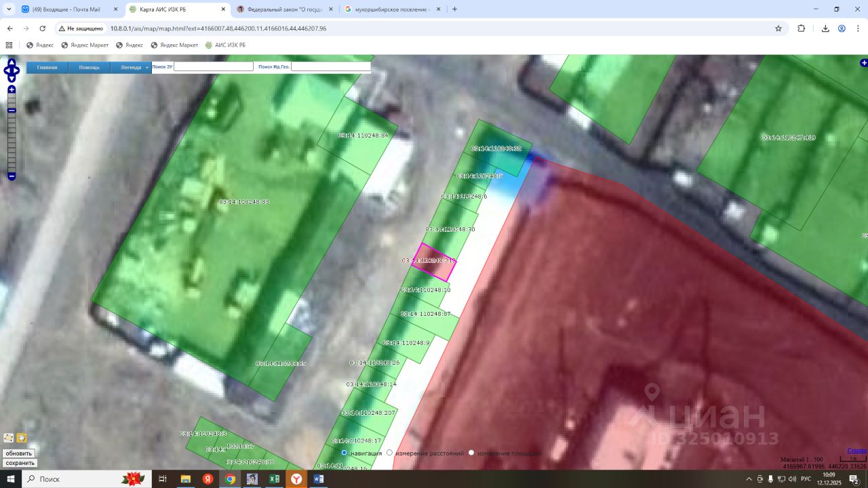Image resolution: width=868 pixels, height=488 pixels.
Task: Expand the layer switcher plus icon at the map's right edge
Action: coord(863,63)
